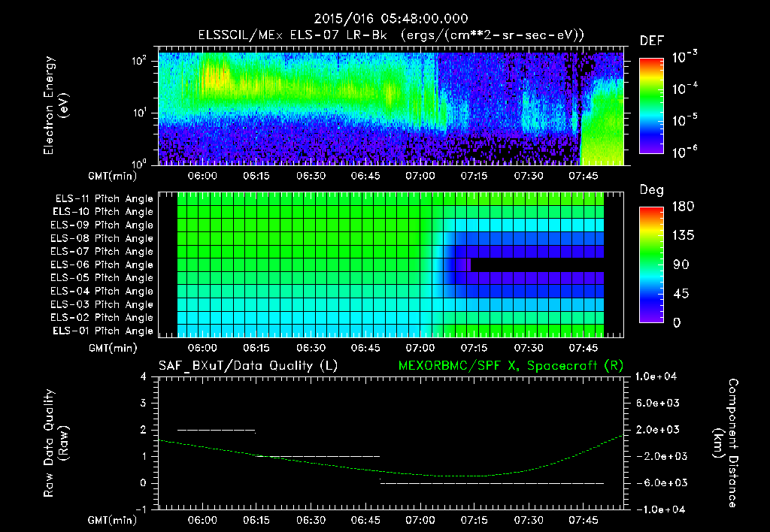Select the ELS-11 Pitch Angle row label
Screen dimensions: 770x532
(x=104, y=199)
